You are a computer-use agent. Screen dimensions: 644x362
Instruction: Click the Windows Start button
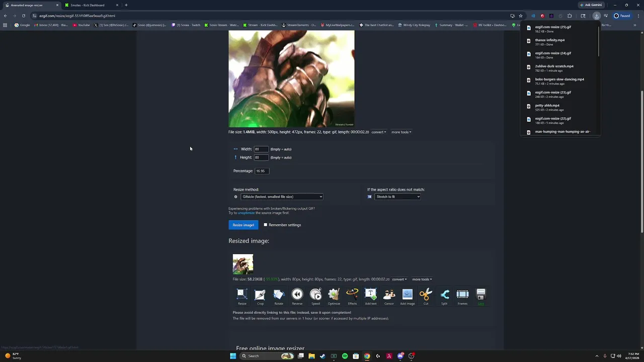(x=233, y=356)
